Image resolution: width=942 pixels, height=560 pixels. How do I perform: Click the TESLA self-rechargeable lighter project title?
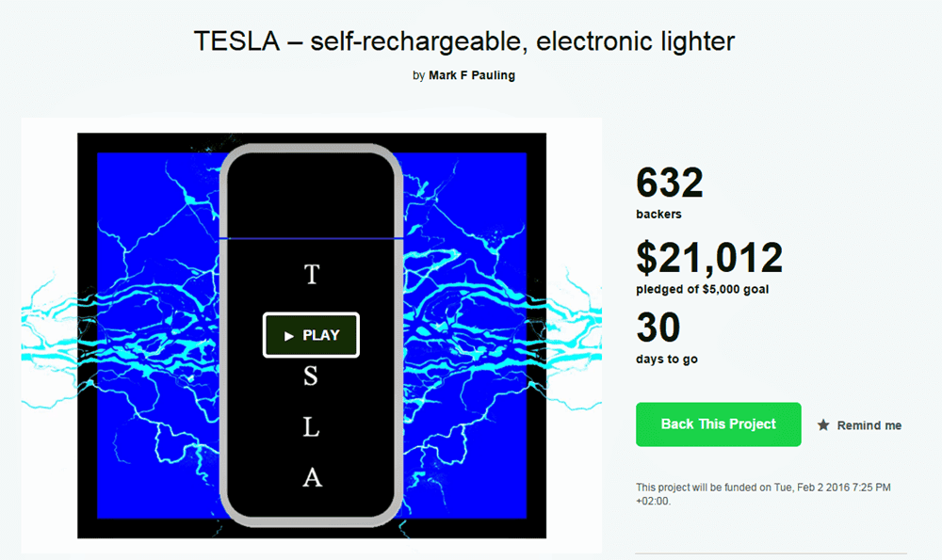tap(463, 40)
